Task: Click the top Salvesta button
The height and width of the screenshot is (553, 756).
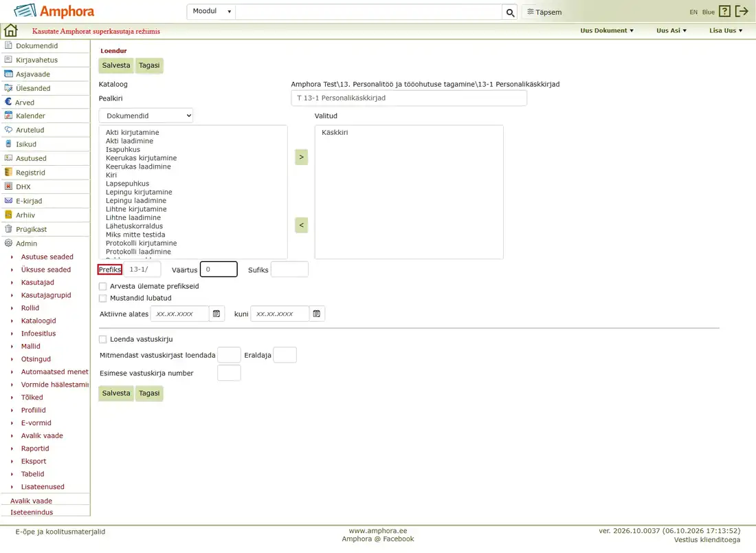Action: point(116,65)
